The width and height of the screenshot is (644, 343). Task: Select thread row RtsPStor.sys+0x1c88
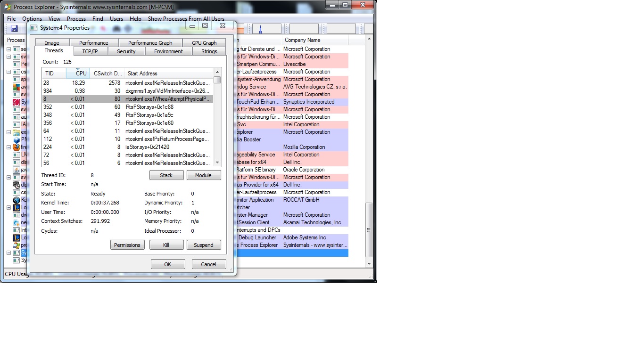(127, 107)
